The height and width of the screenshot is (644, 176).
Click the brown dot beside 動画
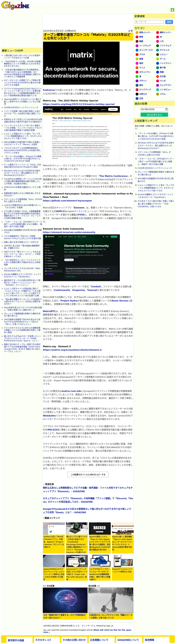click(x=137, y=41)
